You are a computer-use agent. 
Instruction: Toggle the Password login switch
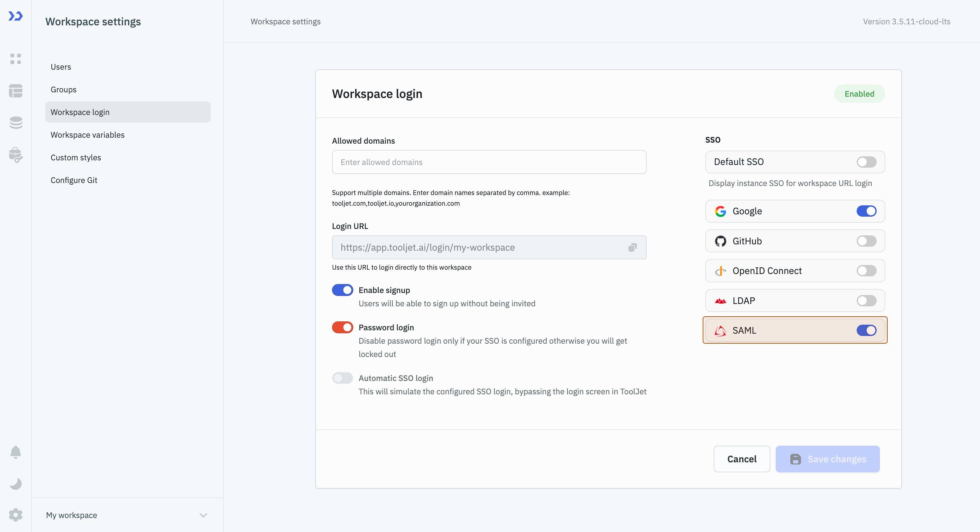coord(342,327)
